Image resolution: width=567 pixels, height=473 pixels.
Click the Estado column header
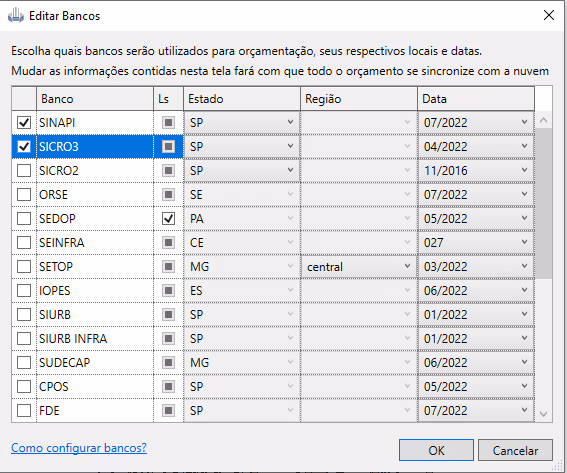[x=242, y=99]
